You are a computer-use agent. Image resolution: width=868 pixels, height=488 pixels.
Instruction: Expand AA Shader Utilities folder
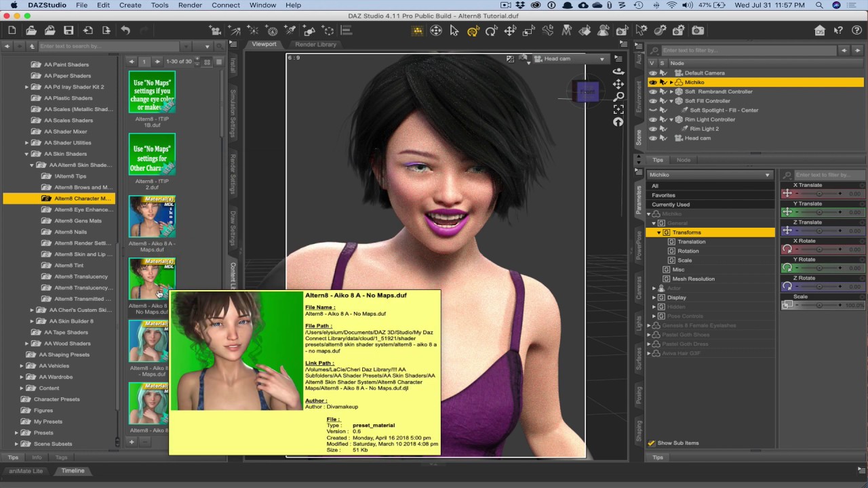(26, 143)
